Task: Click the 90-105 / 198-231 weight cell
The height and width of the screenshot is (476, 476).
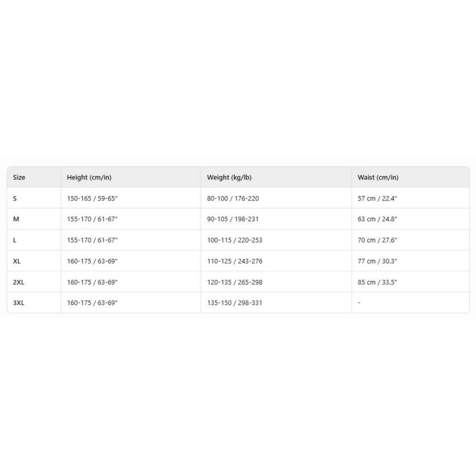Action: pyautogui.click(x=233, y=219)
